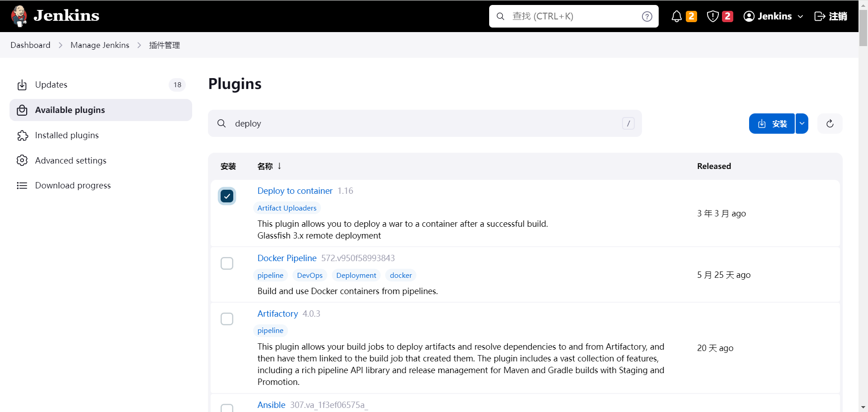The width and height of the screenshot is (868, 412).
Task: Focus the plugin filter field containing deploy
Action: click(x=425, y=123)
